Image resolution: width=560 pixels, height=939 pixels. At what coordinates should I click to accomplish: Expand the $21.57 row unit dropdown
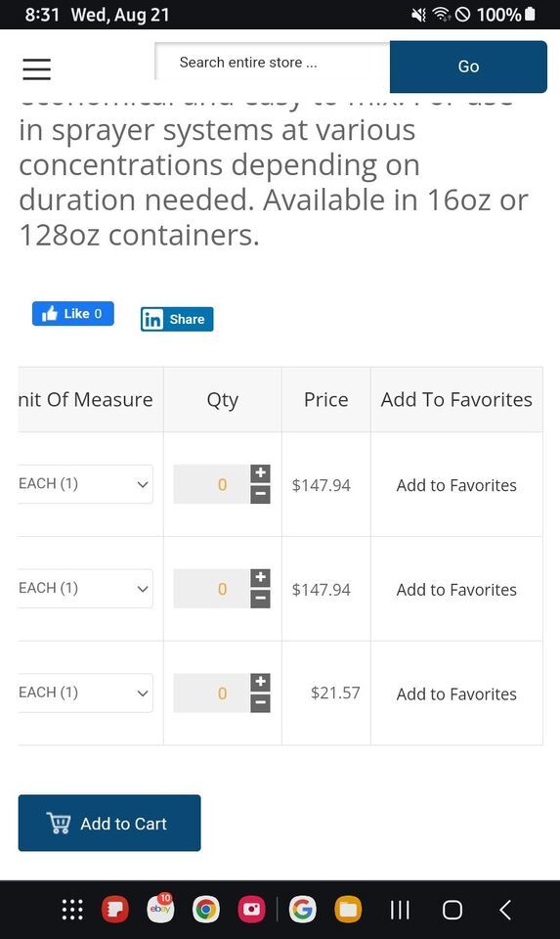pos(85,693)
